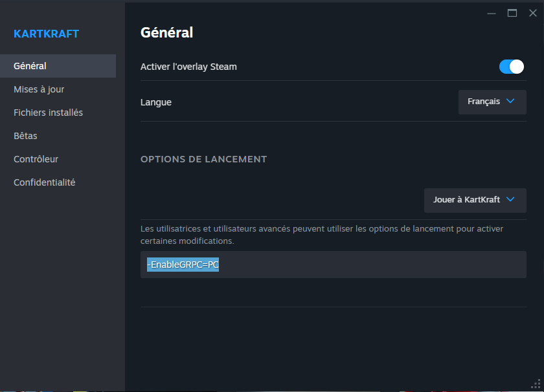Close the properties window
The width and height of the screenshot is (544, 392).
click(532, 13)
